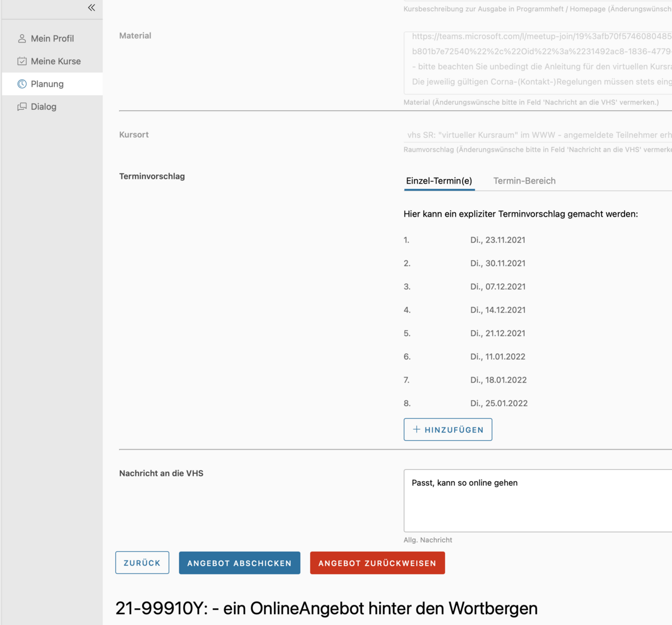
Task: Select the date Di., 30.11.2021
Action: click(498, 263)
